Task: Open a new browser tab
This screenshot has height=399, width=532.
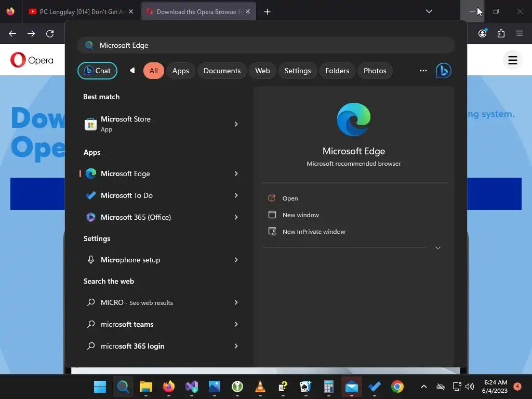Action: click(x=268, y=12)
